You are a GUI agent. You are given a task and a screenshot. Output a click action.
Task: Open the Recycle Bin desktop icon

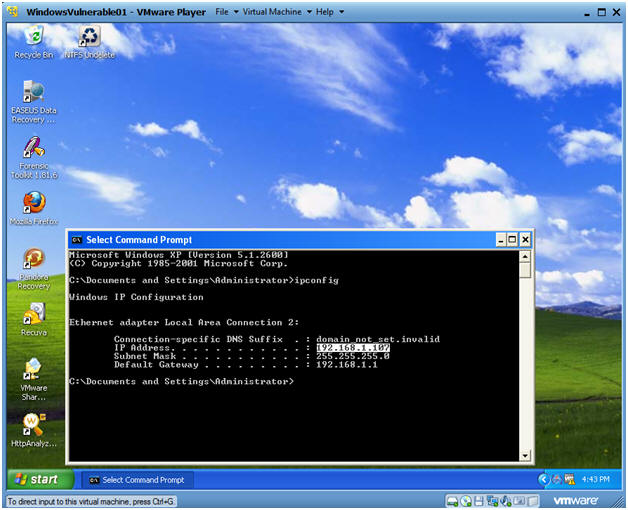point(34,41)
